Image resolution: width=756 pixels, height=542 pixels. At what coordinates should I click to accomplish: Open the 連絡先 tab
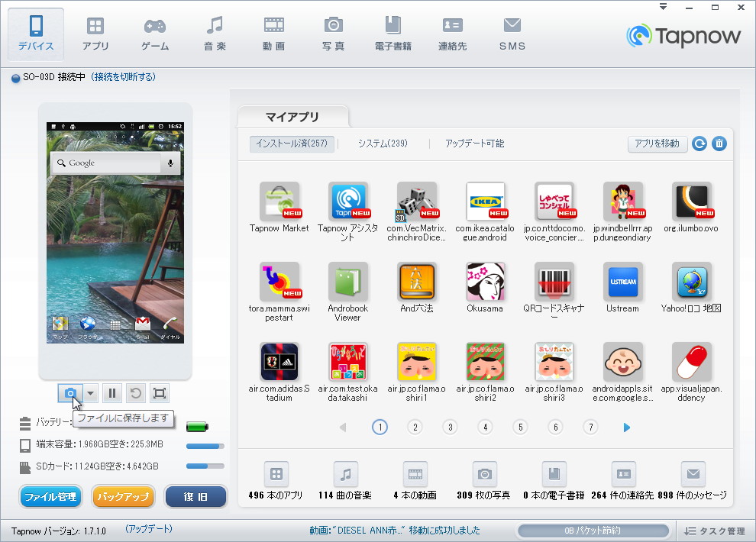452,34
